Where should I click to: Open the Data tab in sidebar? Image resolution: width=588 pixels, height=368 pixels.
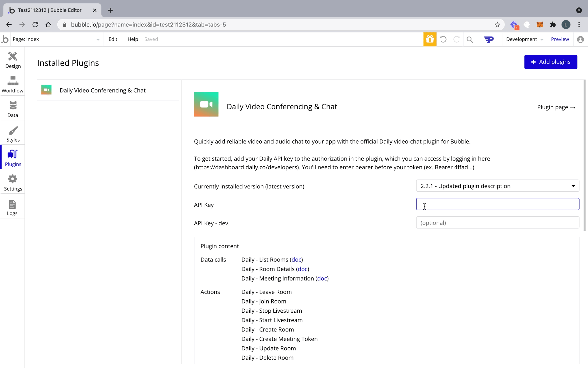tap(13, 109)
